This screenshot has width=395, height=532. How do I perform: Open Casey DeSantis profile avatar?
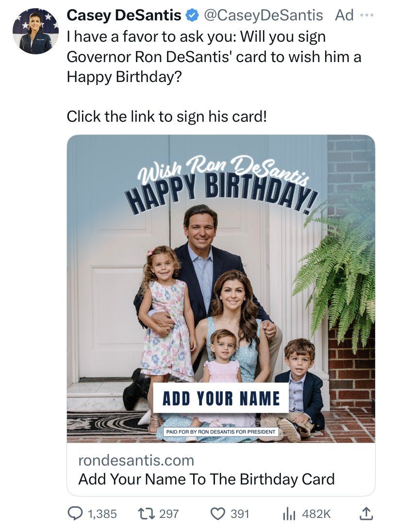click(35, 31)
